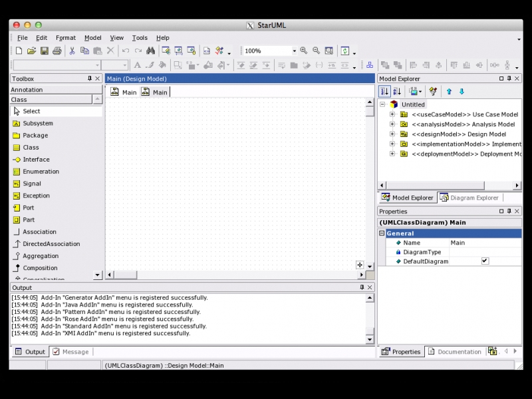Click the Undo arrow icon
The image size is (532, 399).
pos(126,51)
